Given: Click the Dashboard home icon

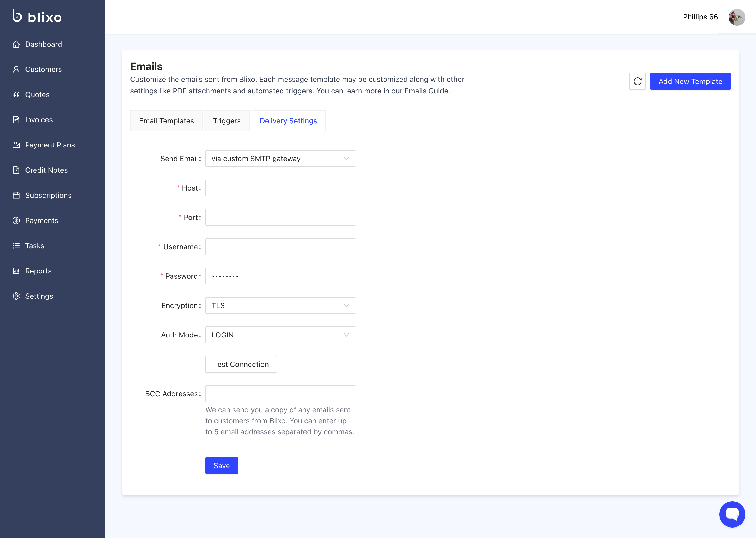Looking at the screenshot, I should [16, 44].
